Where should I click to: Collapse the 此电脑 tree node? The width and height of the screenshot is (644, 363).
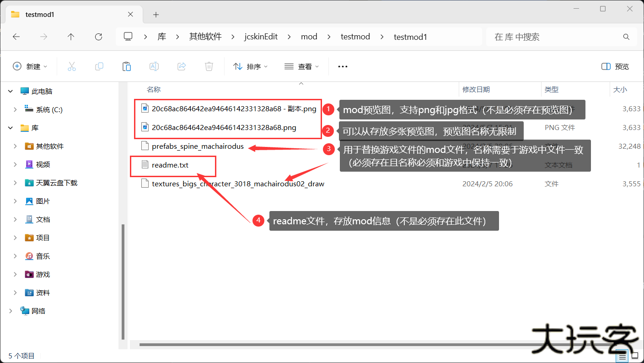point(11,92)
